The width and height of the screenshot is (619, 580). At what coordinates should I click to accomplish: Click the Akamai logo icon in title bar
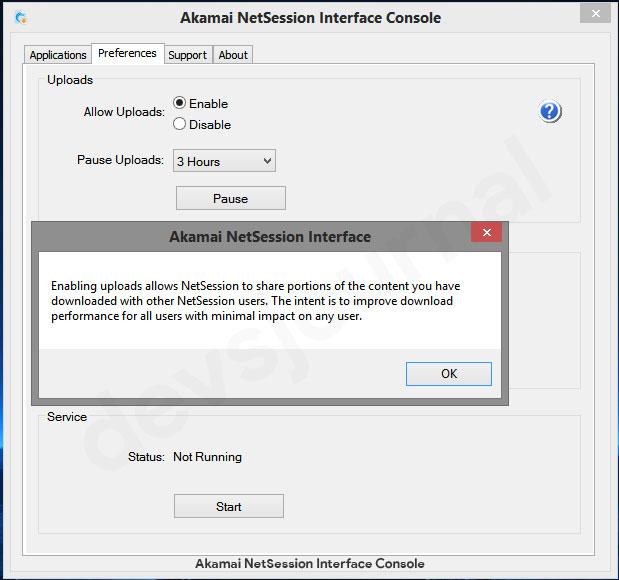click(21, 17)
